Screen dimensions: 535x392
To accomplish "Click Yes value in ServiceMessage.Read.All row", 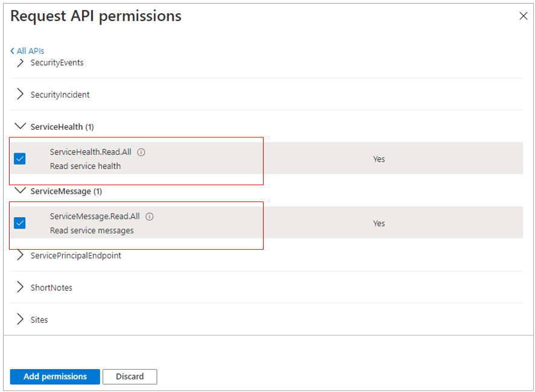I will click(379, 224).
